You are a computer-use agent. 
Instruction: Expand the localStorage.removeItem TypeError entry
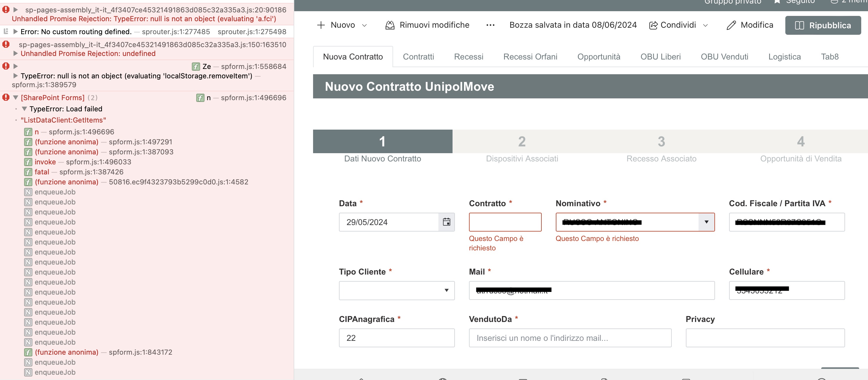click(15, 76)
